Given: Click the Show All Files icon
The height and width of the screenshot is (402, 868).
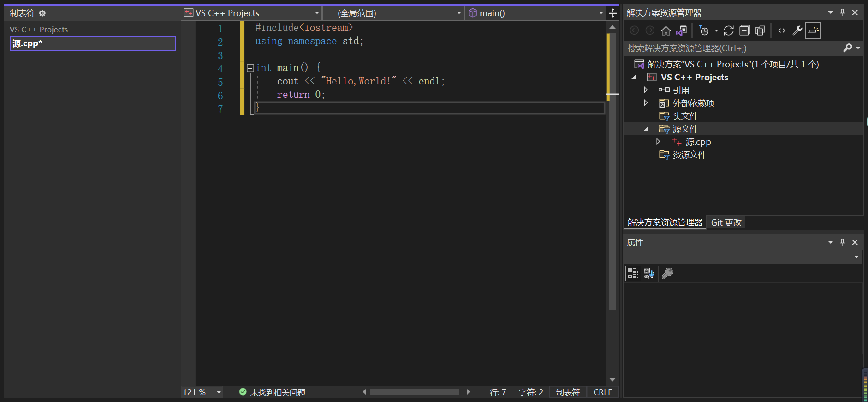Looking at the screenshot, I should pyautogui.click(x=760, y=30).
